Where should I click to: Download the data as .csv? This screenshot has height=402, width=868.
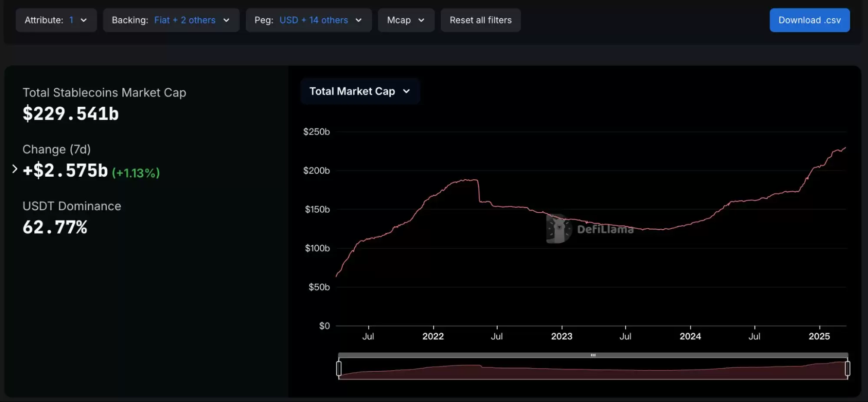(x=809, y=20)
